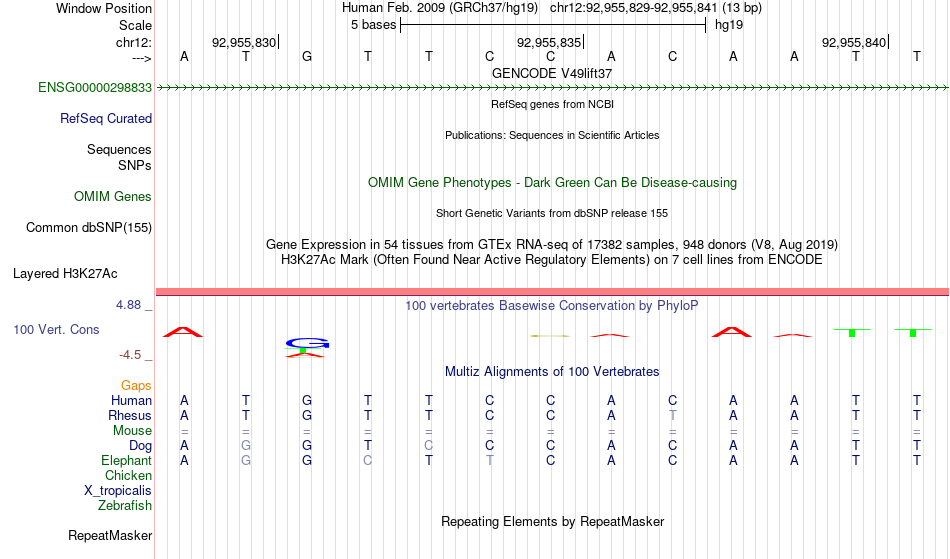
Task: Select the Chicken alignment row label
Action: tap(128, 476)
